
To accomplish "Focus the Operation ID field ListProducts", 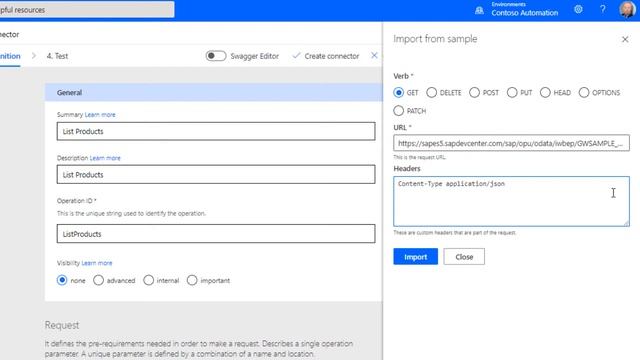I will coord(216,234).
